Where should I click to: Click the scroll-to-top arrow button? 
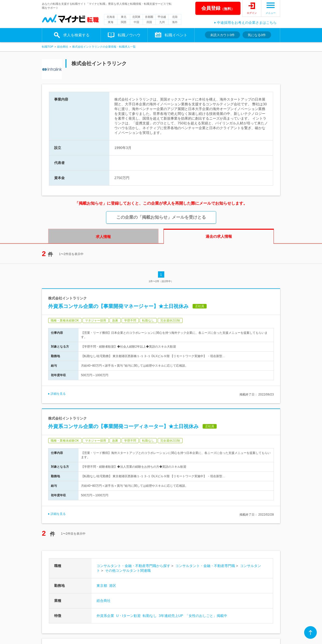click(310, 632)
